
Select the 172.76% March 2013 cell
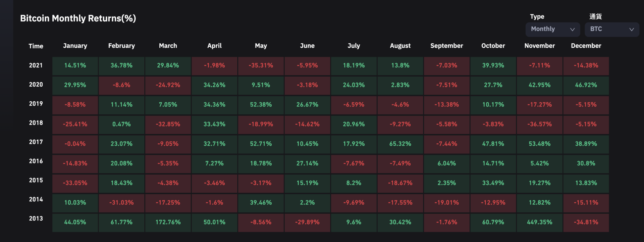point(168,222)
